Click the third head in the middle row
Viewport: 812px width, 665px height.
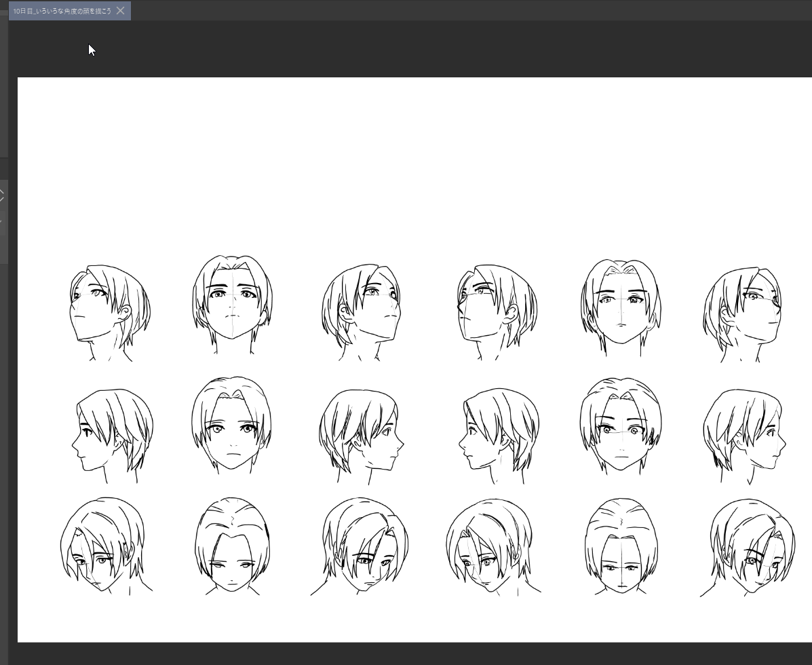coord(361,431)
